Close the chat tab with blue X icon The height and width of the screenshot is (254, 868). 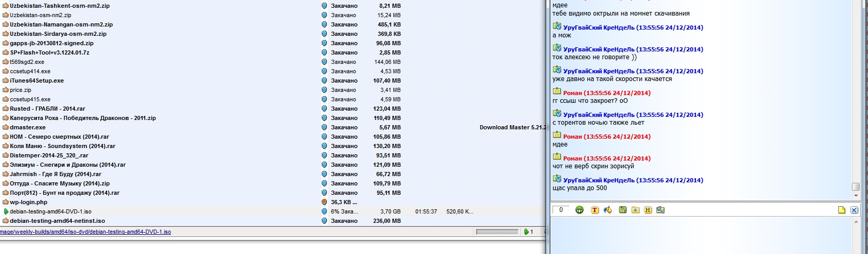tap(854, 210)
